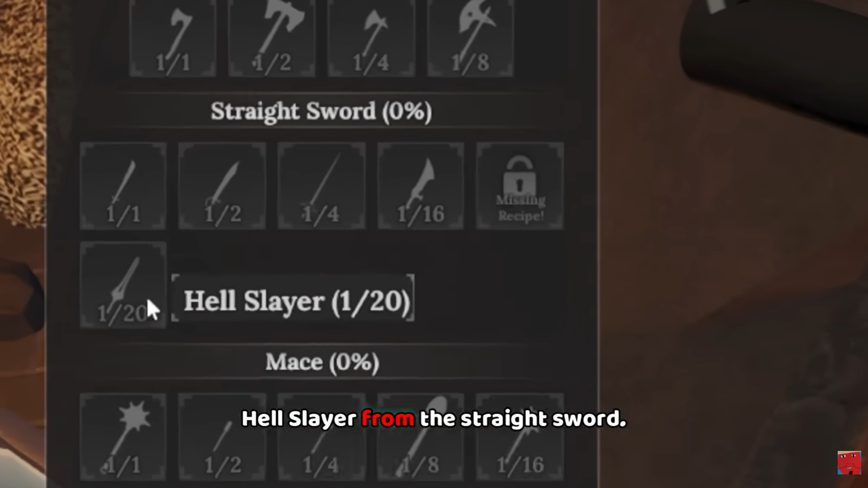Pick the 1/8 halberd axe slot
The image size is (868, 488).
point(470,38)
